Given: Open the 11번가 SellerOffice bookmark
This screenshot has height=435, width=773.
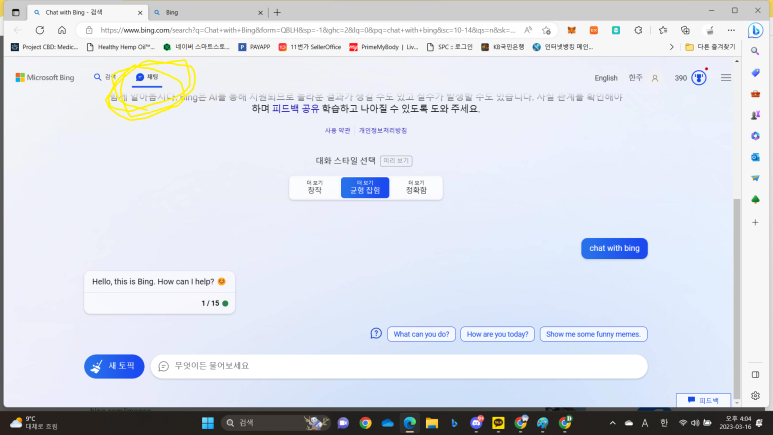Looking at the screenshot, I should (310, 47).
